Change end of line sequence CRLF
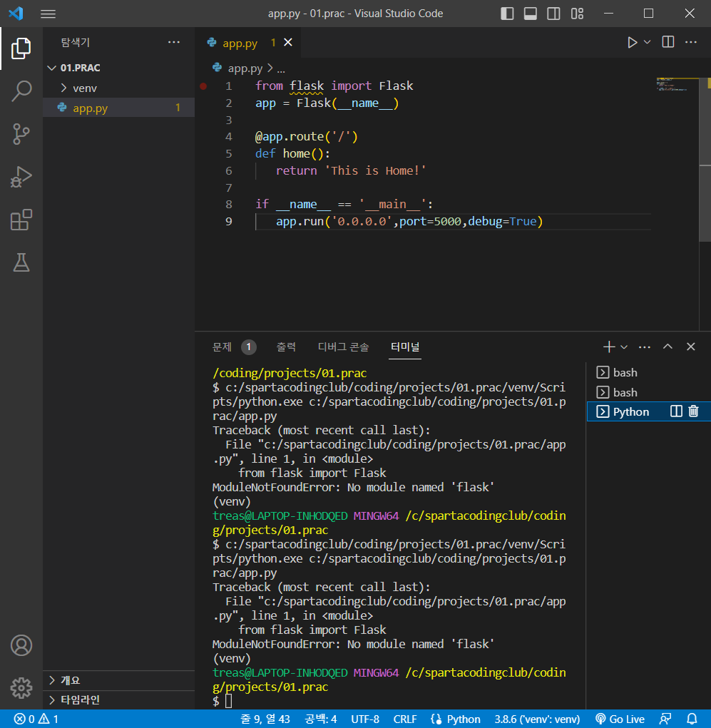711x728 pixels. tap(405, 719)
